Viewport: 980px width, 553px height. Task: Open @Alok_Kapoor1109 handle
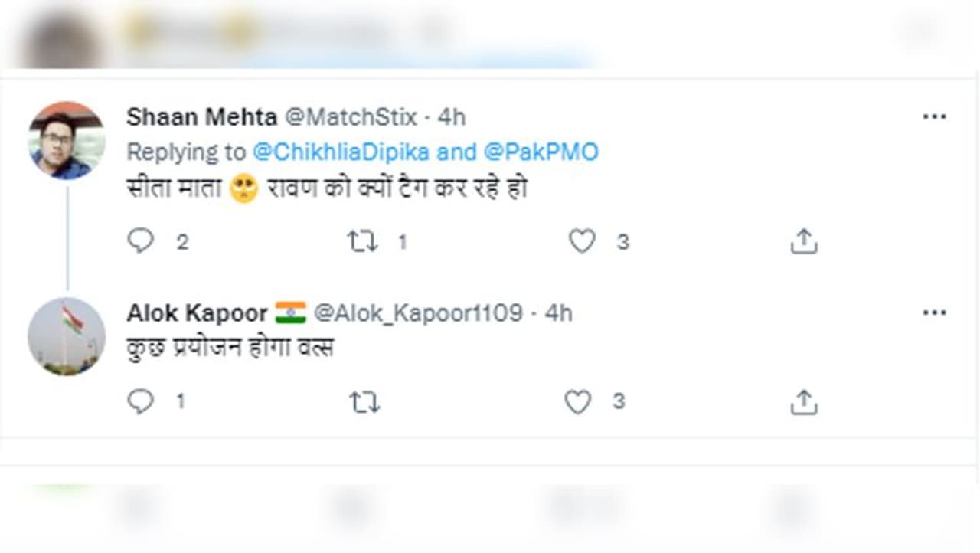click(x=419, y=313)
